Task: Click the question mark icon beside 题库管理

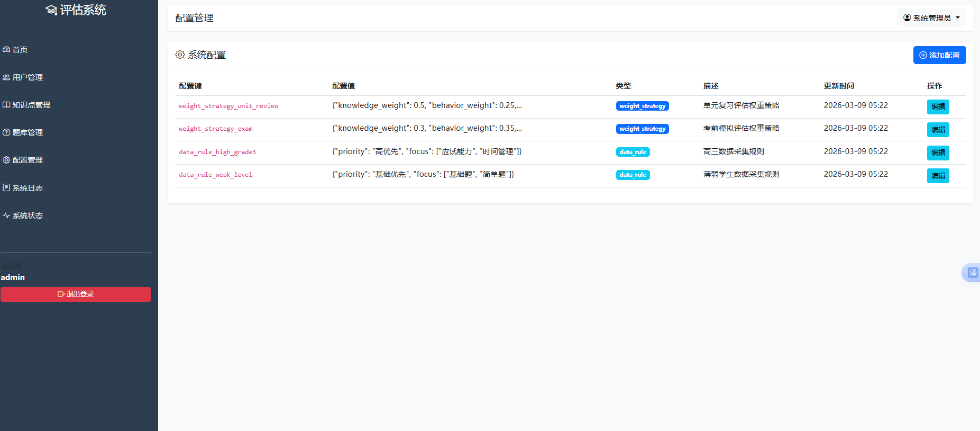Action: pos(6,132)
